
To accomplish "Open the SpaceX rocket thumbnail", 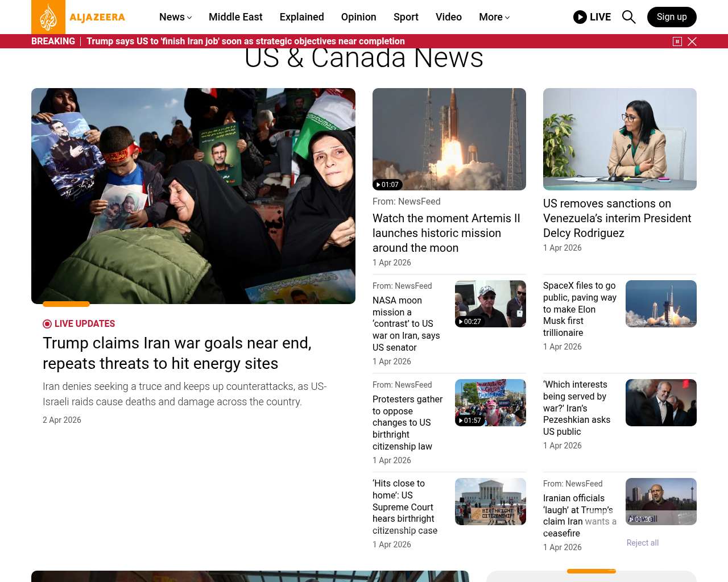I will [661, 304].
